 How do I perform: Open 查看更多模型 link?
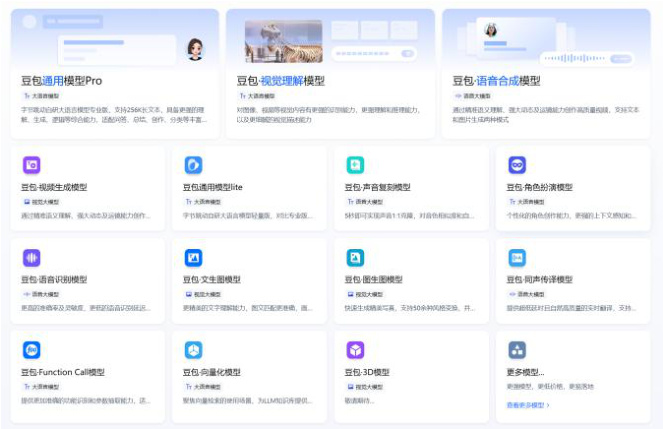pos(528,405)
